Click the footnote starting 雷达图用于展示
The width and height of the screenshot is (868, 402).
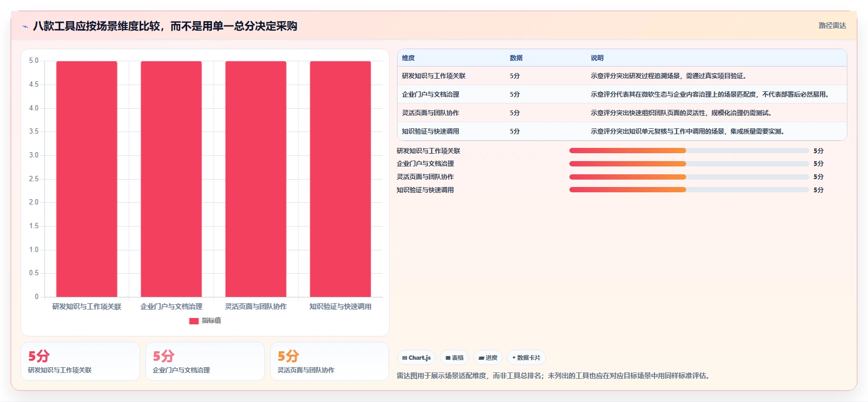tap(555, 376)
